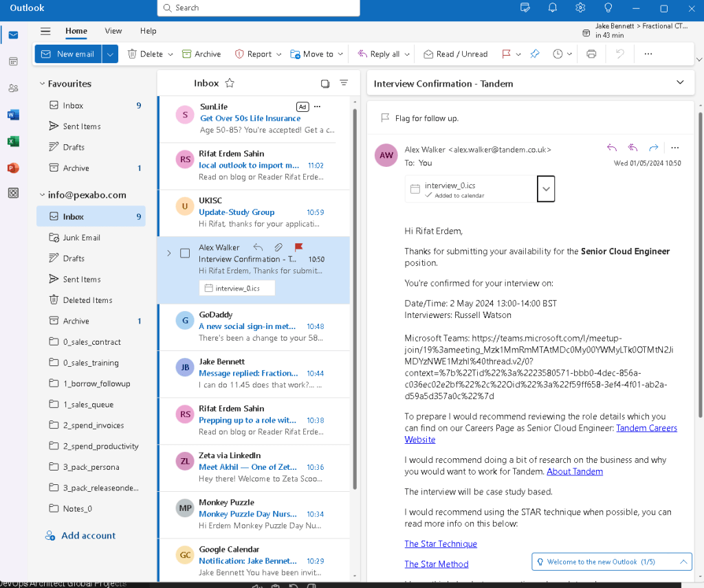This screenshot has width=704, height=588.
Task: Open The Star Technique link
Action: click(x=441, y=543)
